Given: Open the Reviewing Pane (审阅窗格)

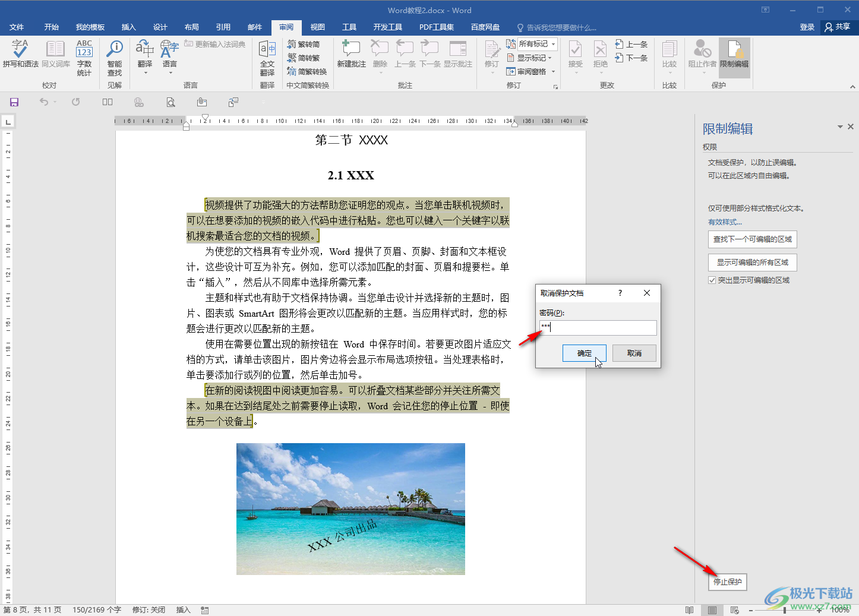Looking at the screenshot, I should tap(526, 72).
